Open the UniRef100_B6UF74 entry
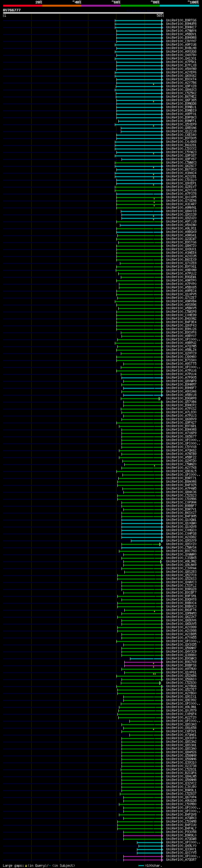 pyautogui.click(x=181, y=610)
